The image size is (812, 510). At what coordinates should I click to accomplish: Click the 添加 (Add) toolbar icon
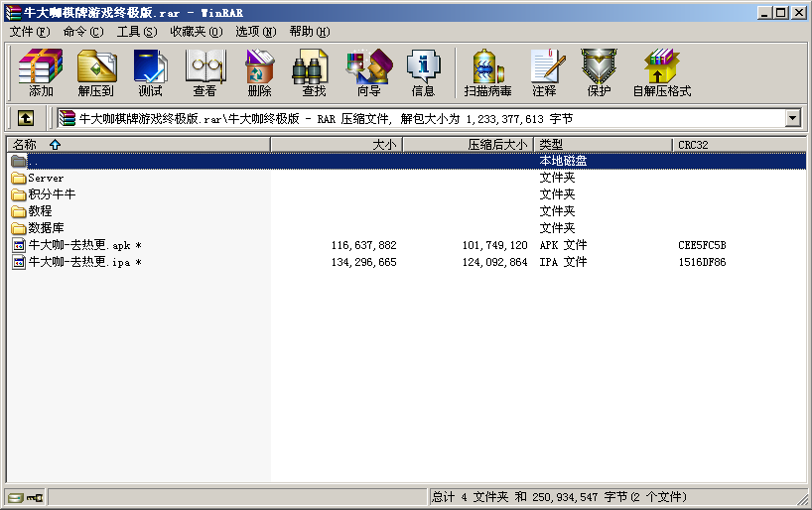pos(41,73)
